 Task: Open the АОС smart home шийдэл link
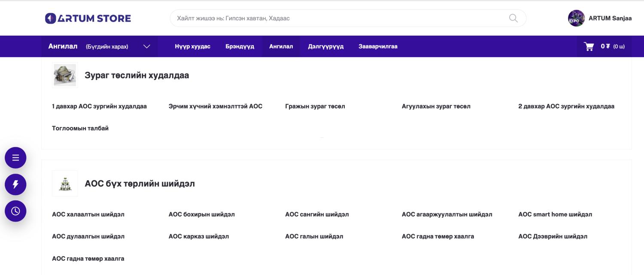pos(555,215)
